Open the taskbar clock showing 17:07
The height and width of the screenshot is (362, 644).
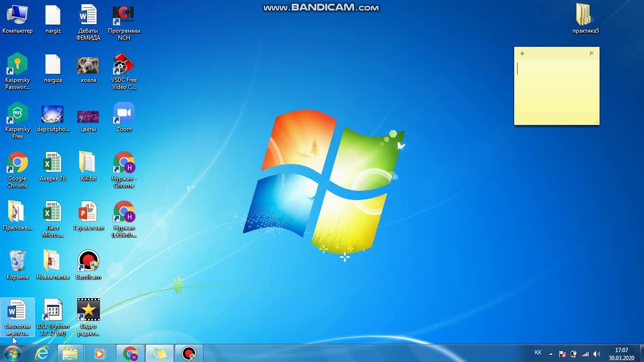[x=621, y=354]
